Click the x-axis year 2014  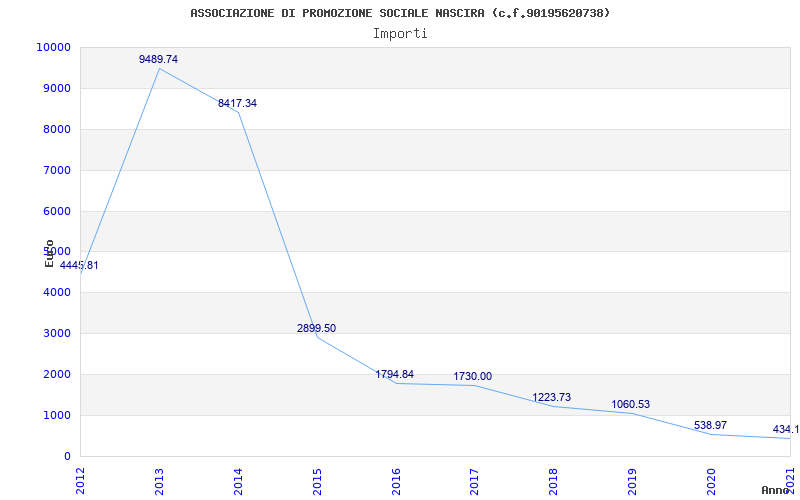point(238,481)
